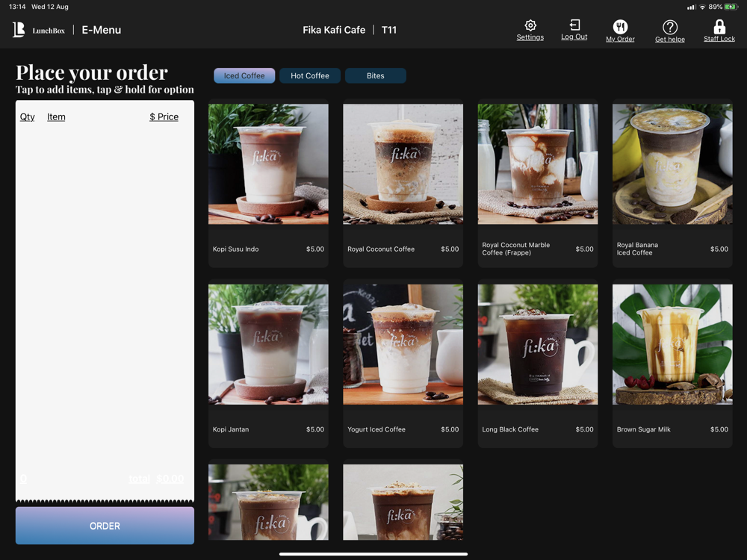Submit the order with ORDER button
The height and width of the screenshot is (560, 747).
click(105, 526)
